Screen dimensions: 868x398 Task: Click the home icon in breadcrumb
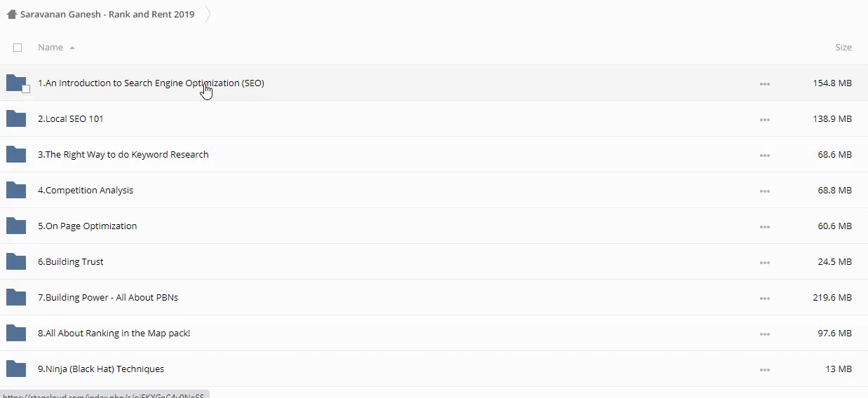click(11, 14)
